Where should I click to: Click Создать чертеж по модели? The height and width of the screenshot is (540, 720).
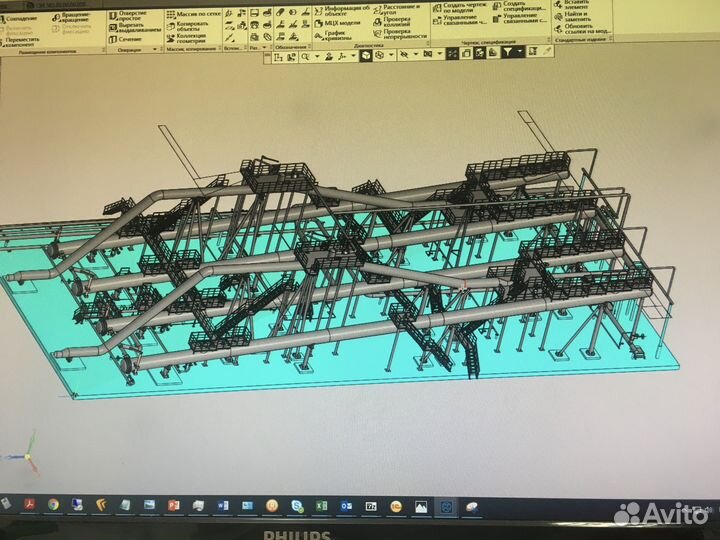[x=460, y=7]
